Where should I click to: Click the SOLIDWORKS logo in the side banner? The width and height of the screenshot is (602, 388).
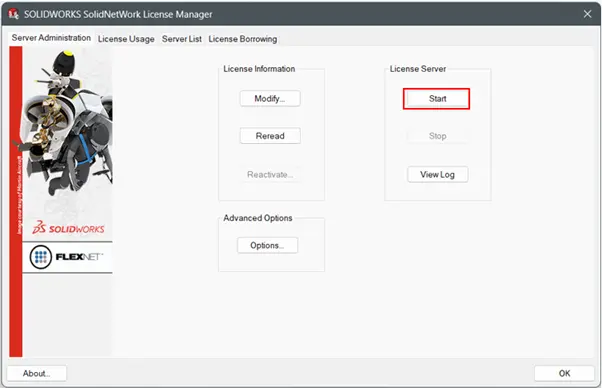68,228
